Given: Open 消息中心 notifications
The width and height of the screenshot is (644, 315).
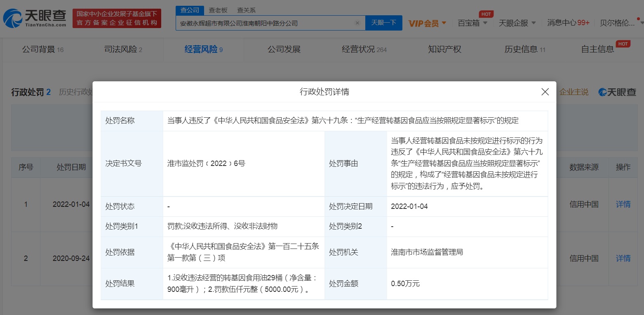Looking at the screenshot, I should coord(568,23).
